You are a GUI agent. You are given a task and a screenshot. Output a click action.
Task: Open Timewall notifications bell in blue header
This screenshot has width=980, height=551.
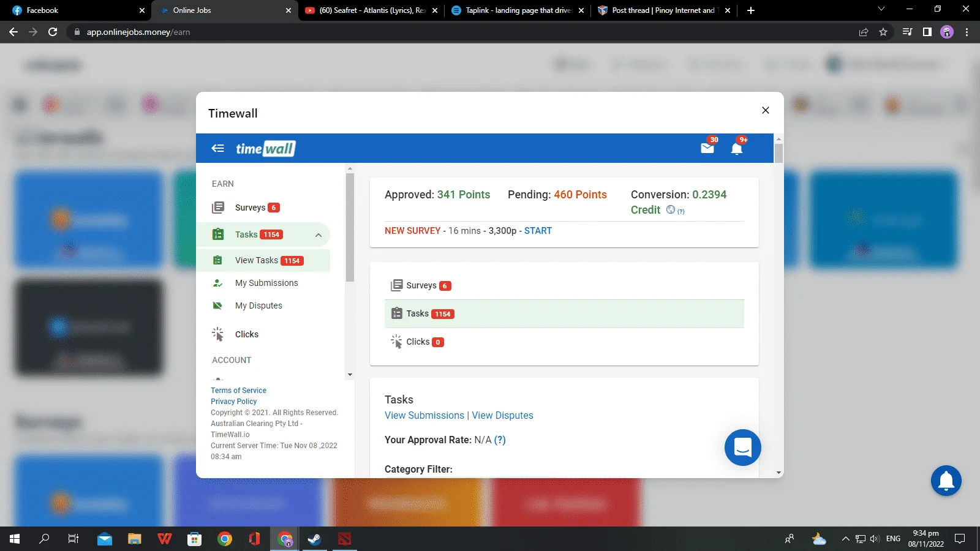click(737, 148)
